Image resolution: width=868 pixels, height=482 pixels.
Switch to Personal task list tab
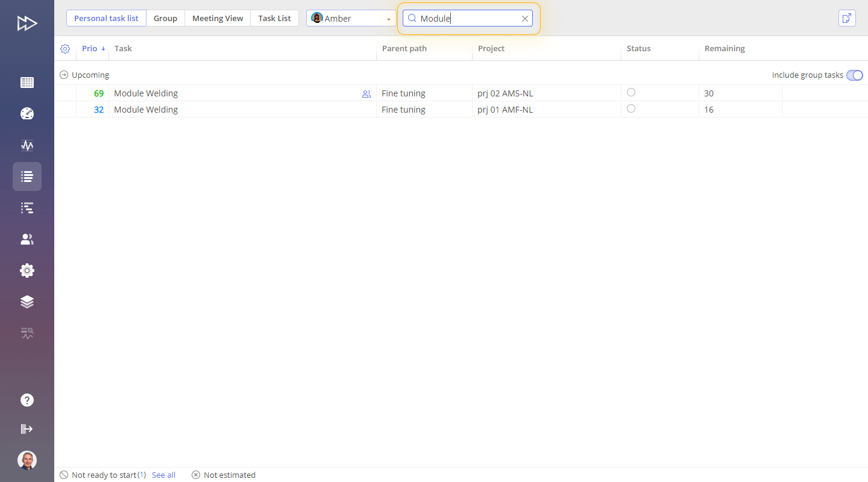pos(106,18)
